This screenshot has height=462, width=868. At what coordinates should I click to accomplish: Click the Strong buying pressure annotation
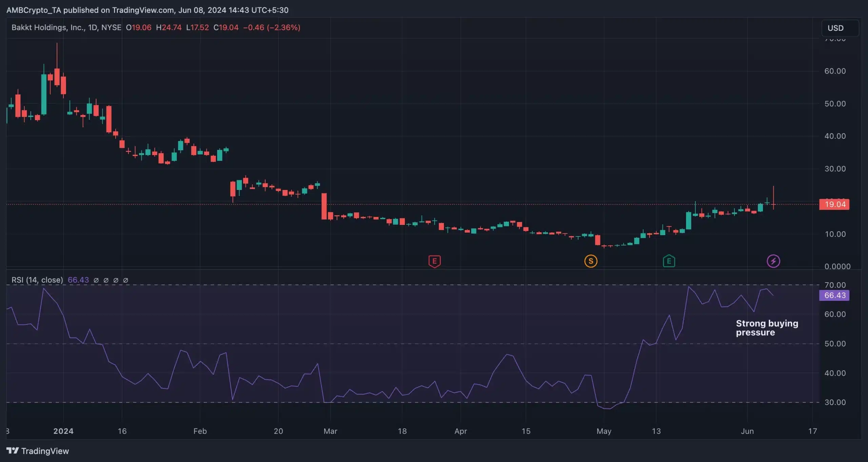click(767, 328)
